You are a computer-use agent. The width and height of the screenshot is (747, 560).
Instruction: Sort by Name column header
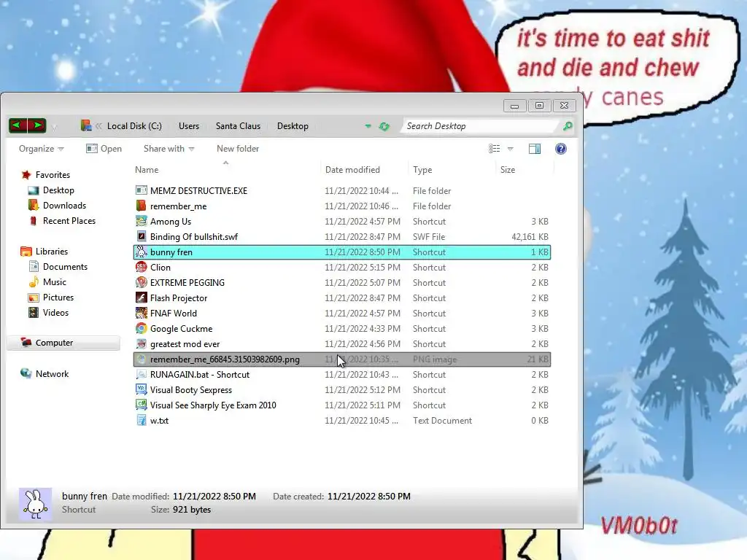pyautogui.click(x=147, y=169)
